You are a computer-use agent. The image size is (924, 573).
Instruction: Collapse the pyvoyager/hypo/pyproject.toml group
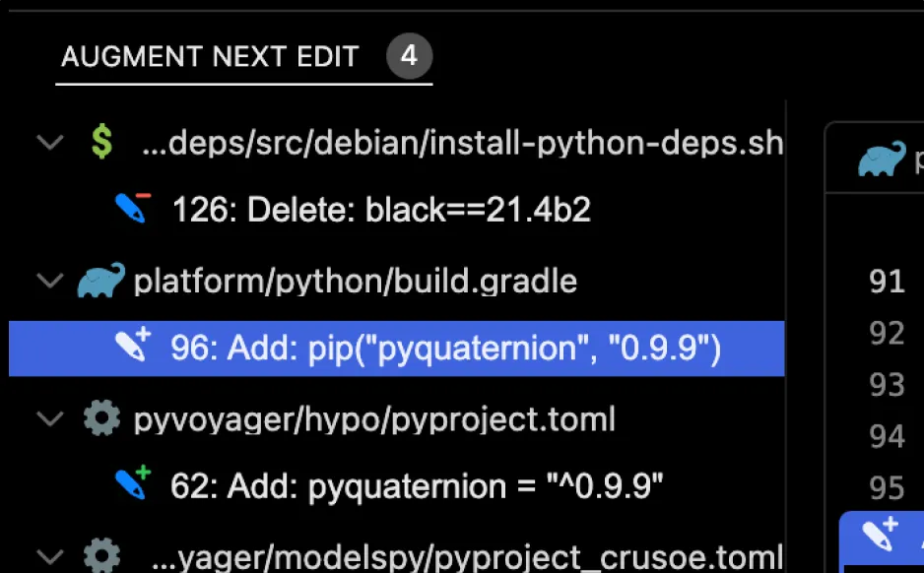pos(48,419)
